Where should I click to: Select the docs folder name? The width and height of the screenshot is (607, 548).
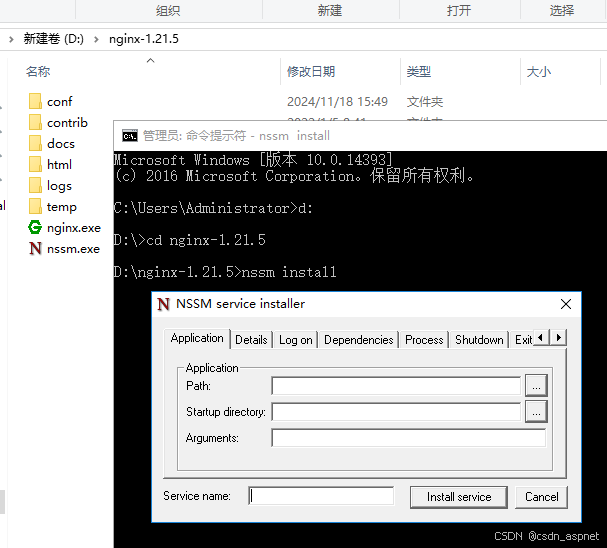61,144
